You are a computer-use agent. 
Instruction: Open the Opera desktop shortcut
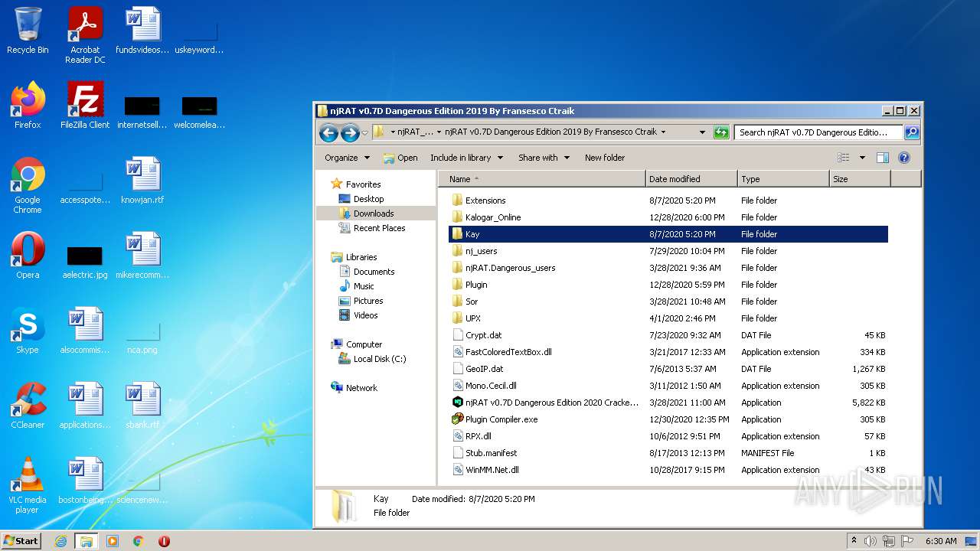coord(28,256)
